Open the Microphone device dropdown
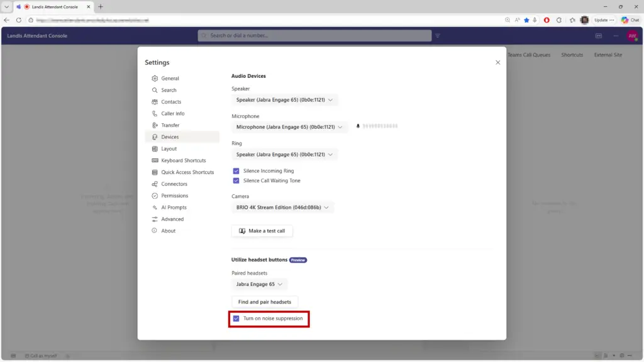 (x=289, y=127)
